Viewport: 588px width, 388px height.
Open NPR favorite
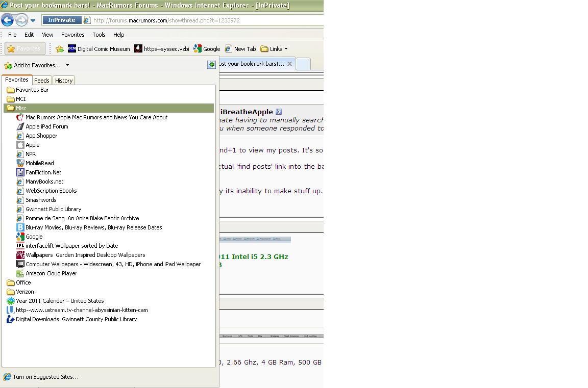[x=26, y=154]
